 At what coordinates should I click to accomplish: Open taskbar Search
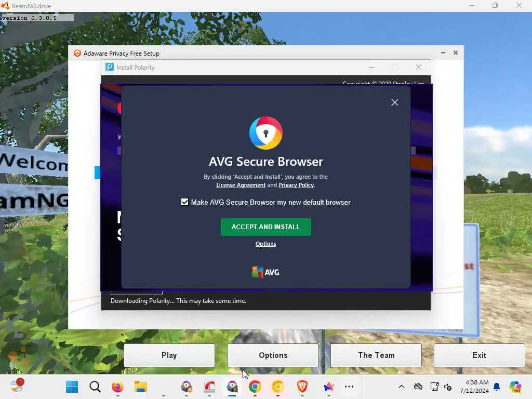click(x=95, y=387)
